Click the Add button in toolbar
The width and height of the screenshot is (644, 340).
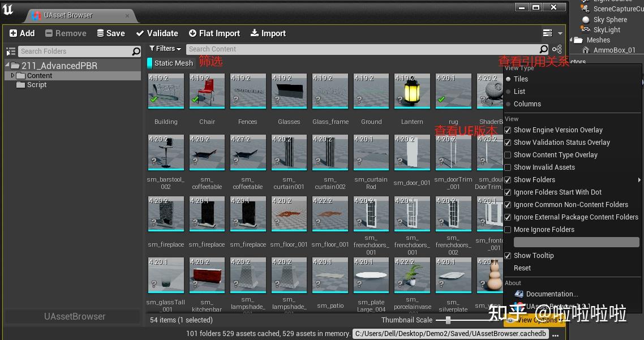tap(22, 33)
